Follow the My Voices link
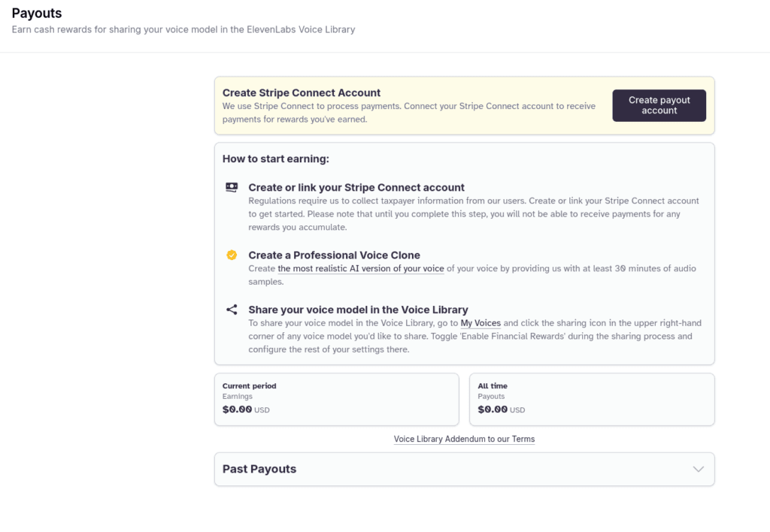 coord(480,323)
